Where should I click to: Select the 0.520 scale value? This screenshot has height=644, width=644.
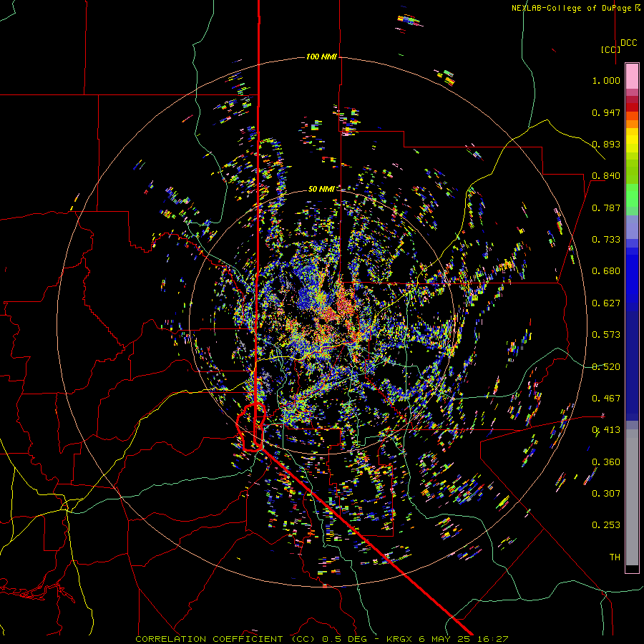[x=606, y=367]
